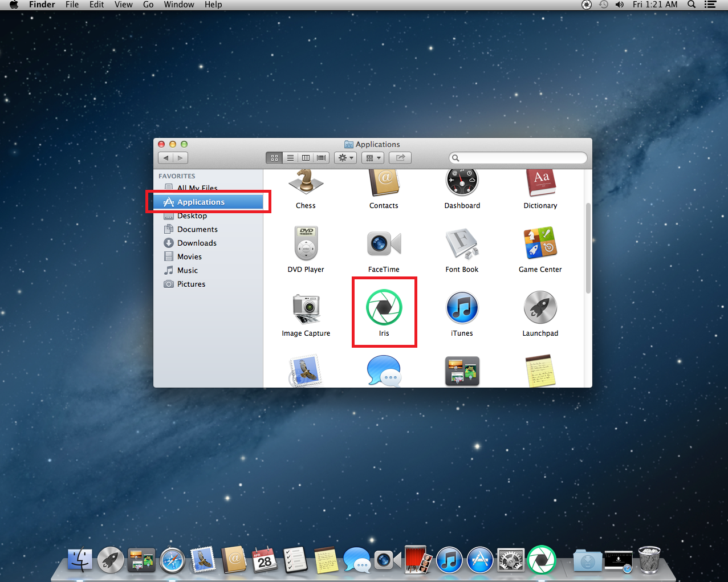The height and width of the screenshot is (582, 728).
Task: Click the Share button in Finder toolbar
Action: click(401, 158)
